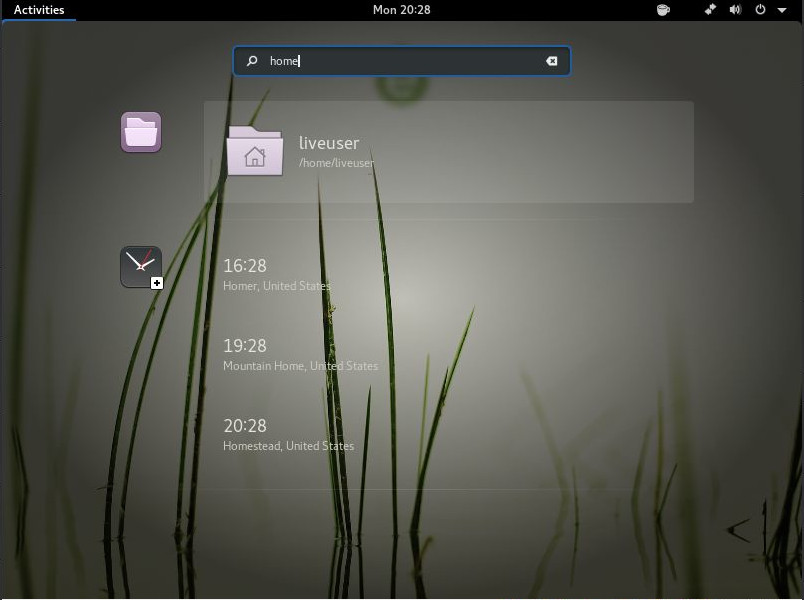Select the liveuser search result name
Viewport: 804px width, 600px height.
click(328, 143)
